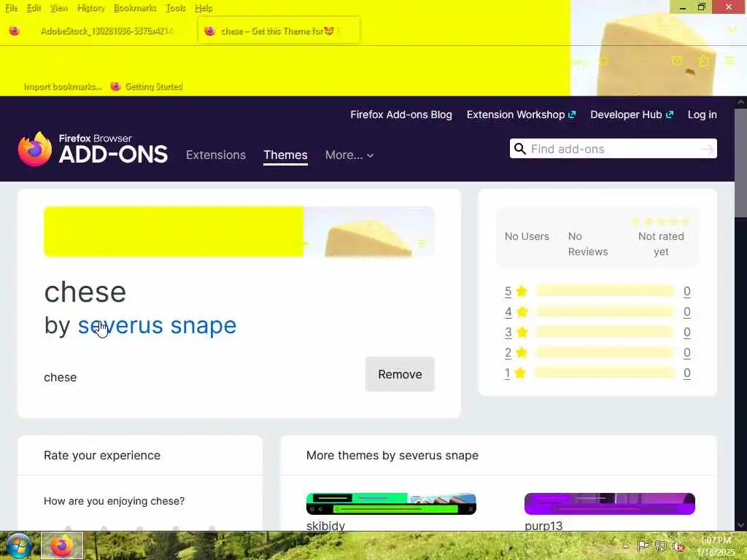Open Firefox Add-ons Blog link
747x560 pixels.
401,114
